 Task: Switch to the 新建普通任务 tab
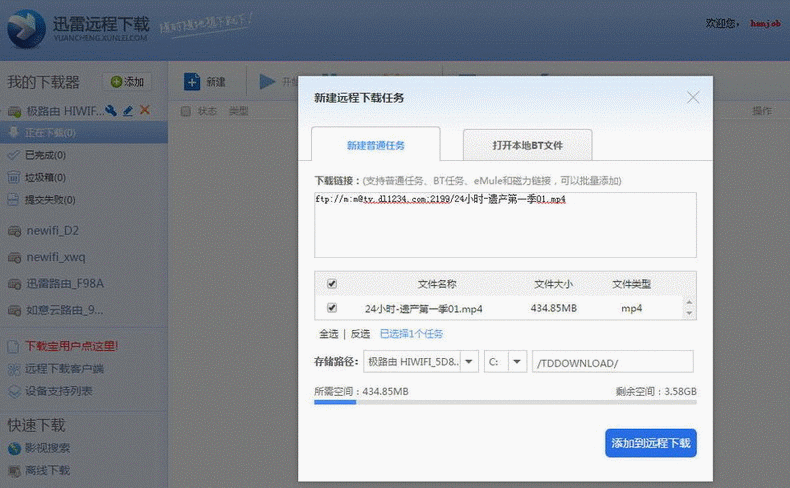coord(376,145)
